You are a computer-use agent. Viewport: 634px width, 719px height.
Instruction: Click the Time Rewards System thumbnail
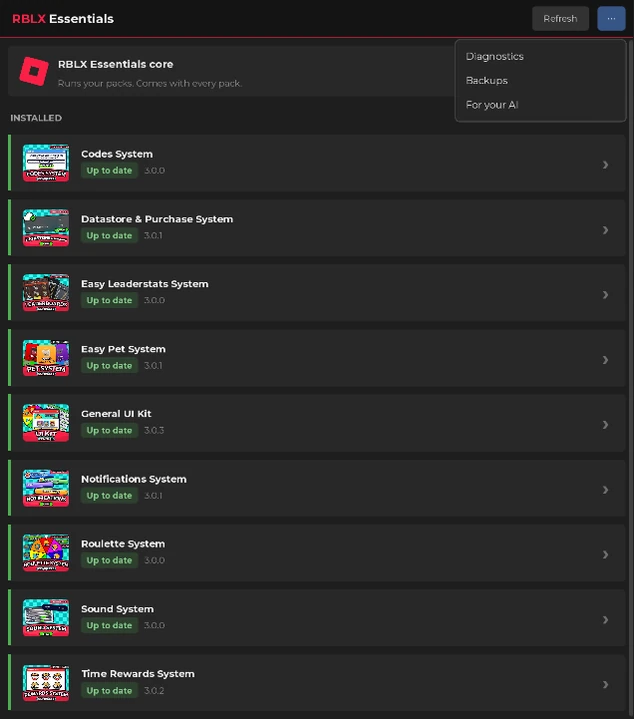click(46, 683)
